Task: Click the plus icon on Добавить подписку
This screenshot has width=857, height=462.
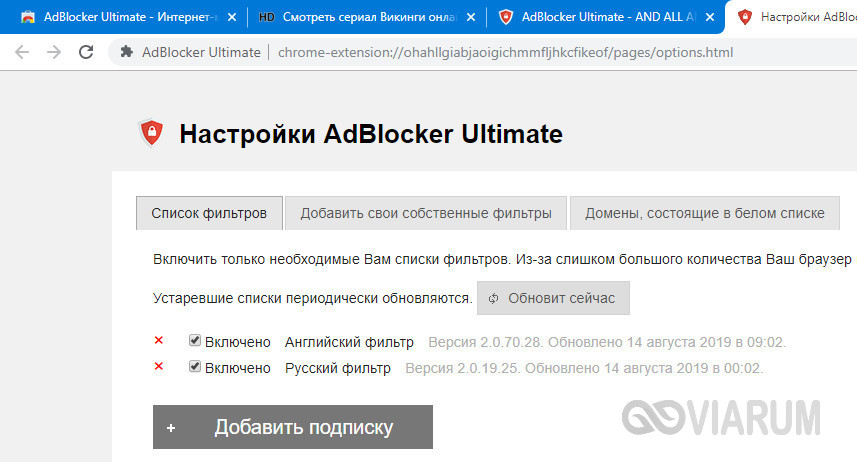Action: (171, 428)
